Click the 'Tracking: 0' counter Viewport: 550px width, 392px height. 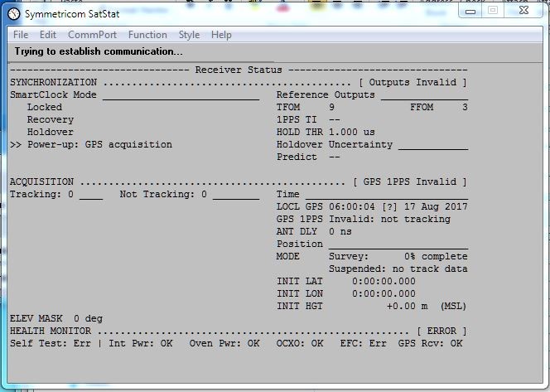pyautogui.click(x=41, y=194)
